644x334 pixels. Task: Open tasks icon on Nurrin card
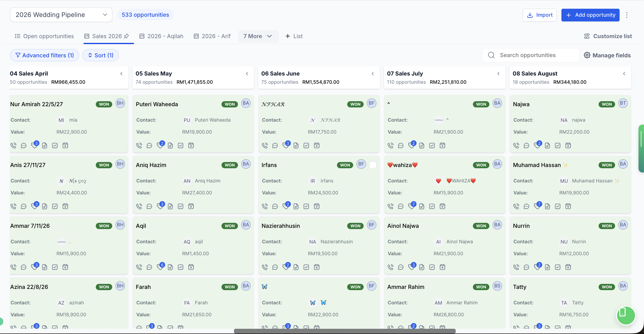pos(557,267)
